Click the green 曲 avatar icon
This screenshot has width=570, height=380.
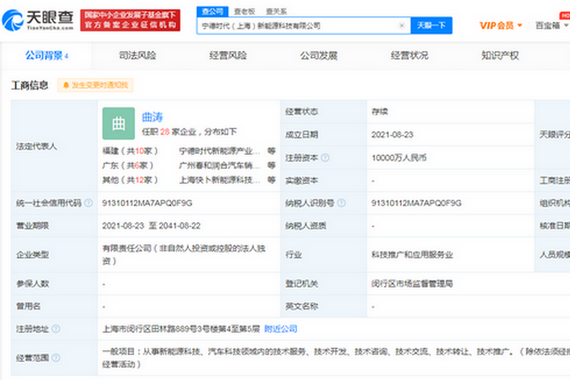[x=119, y=123]
